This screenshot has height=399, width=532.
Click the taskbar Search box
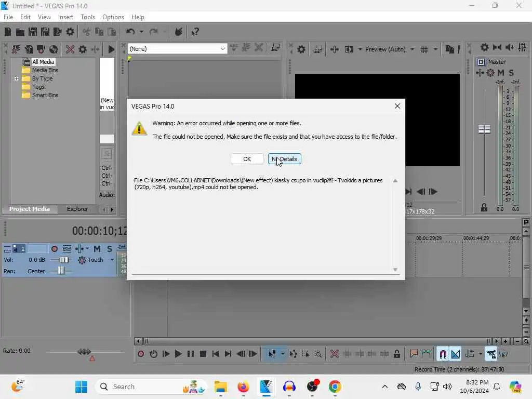pos(151,387)
